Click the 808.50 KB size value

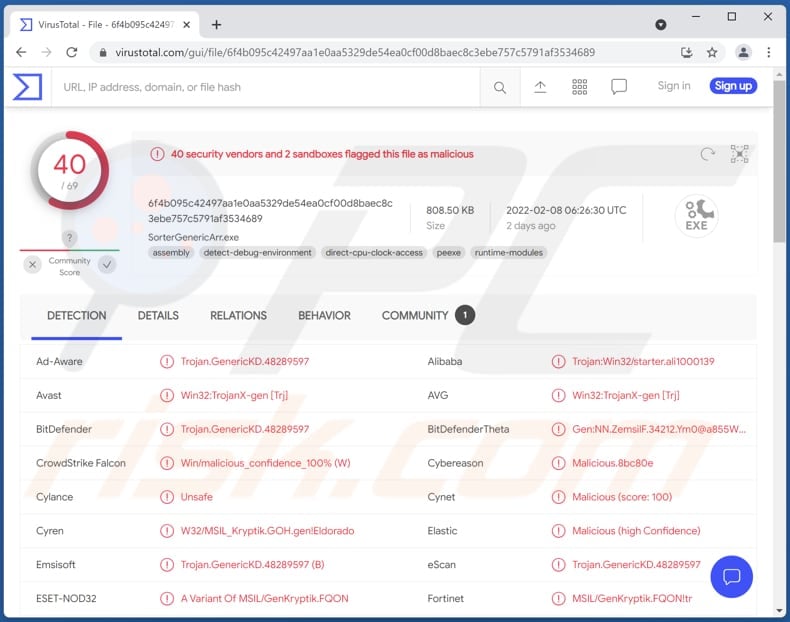tap(450, 210)
